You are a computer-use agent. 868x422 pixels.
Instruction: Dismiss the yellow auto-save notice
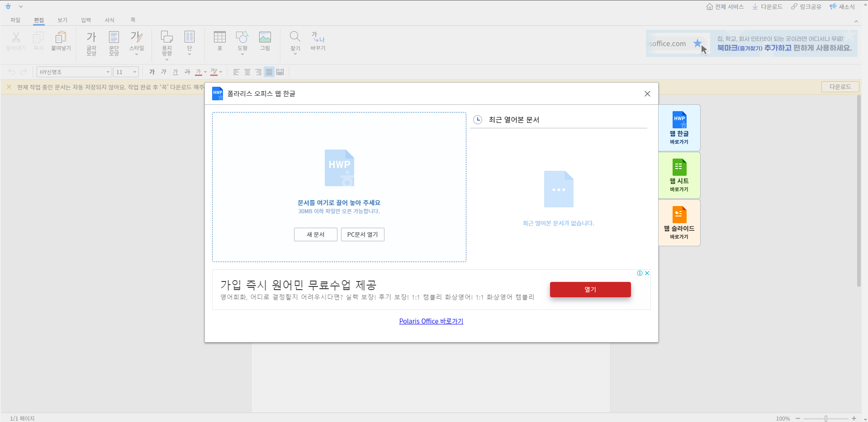click(x=9, y=87)
